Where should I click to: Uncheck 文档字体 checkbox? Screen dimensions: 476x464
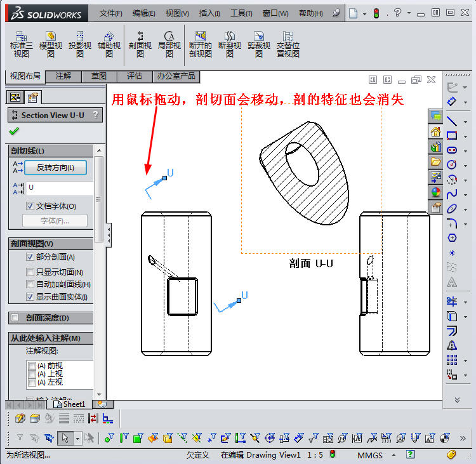click(x=30, y=206)
